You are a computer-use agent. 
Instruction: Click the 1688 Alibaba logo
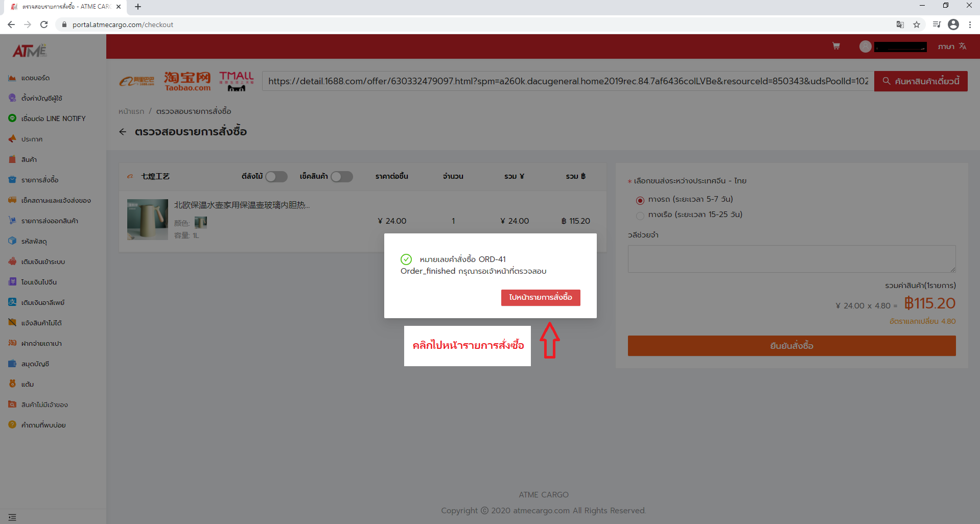137,81
